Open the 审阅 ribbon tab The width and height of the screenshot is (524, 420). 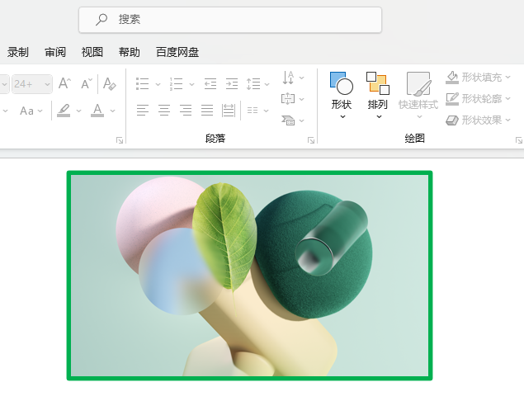pos(55,52)
